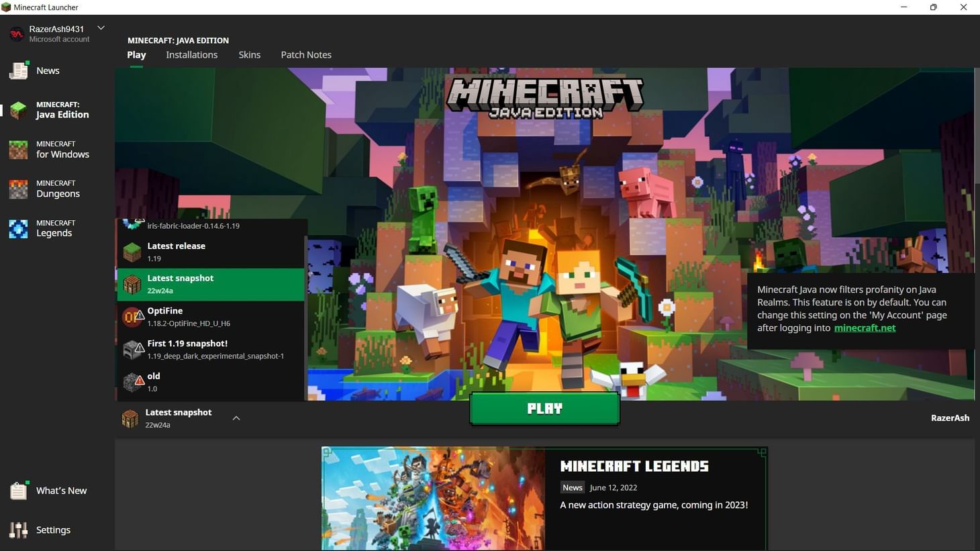Viewport: 980px width, 551px height.
Task: Collapse the version selector list
Action: (x=236, y=417)
